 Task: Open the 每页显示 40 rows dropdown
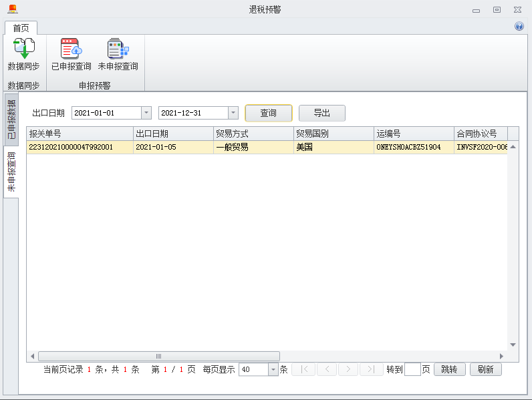point(273,369)
